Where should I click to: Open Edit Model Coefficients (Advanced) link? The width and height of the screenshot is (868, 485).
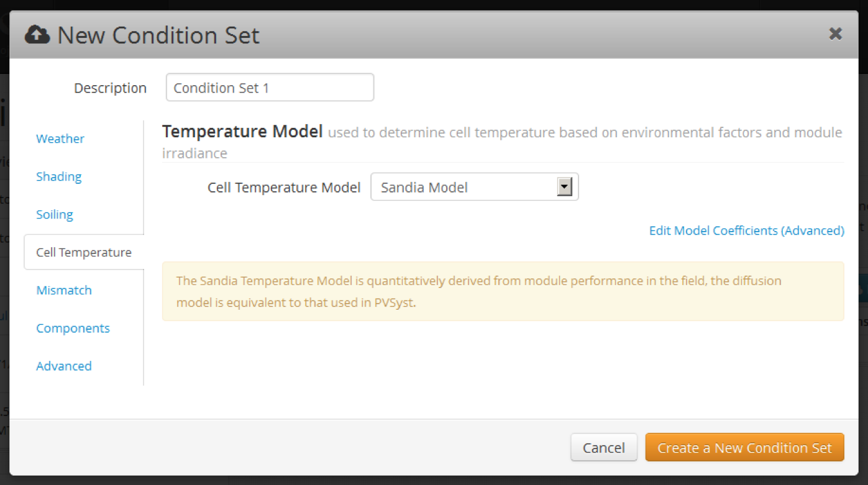coord(746,230)
